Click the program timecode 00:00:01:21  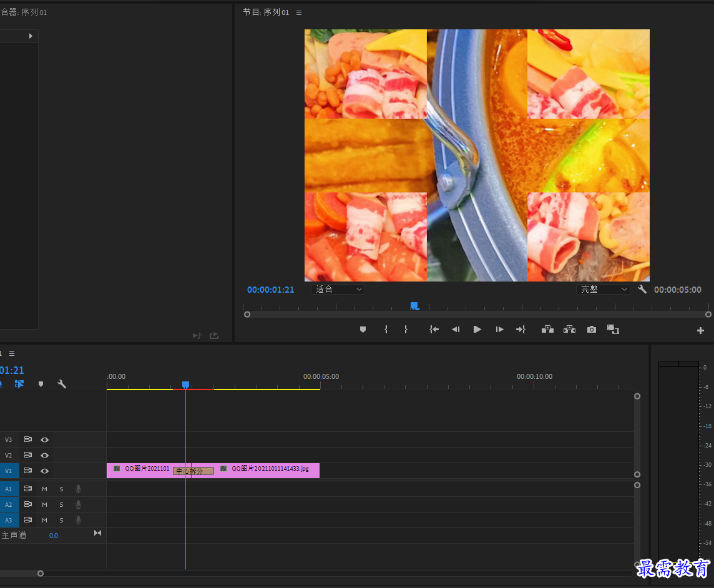tap(270, 290)
